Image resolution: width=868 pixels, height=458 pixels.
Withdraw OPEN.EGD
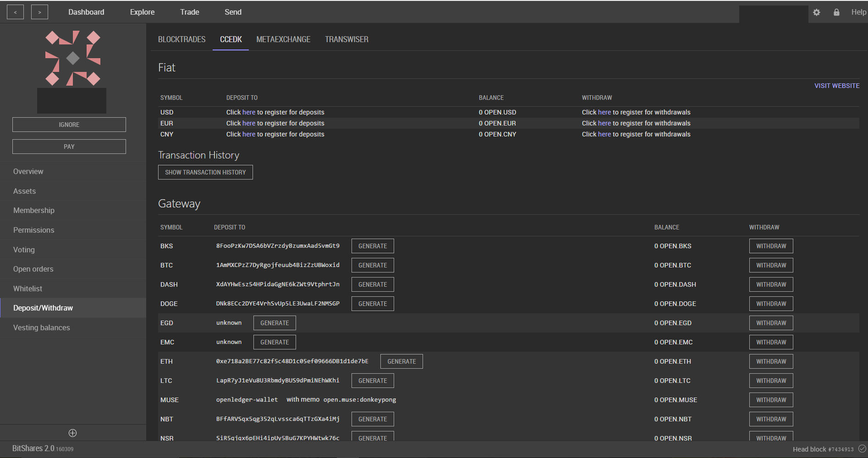tap(771, 323)
